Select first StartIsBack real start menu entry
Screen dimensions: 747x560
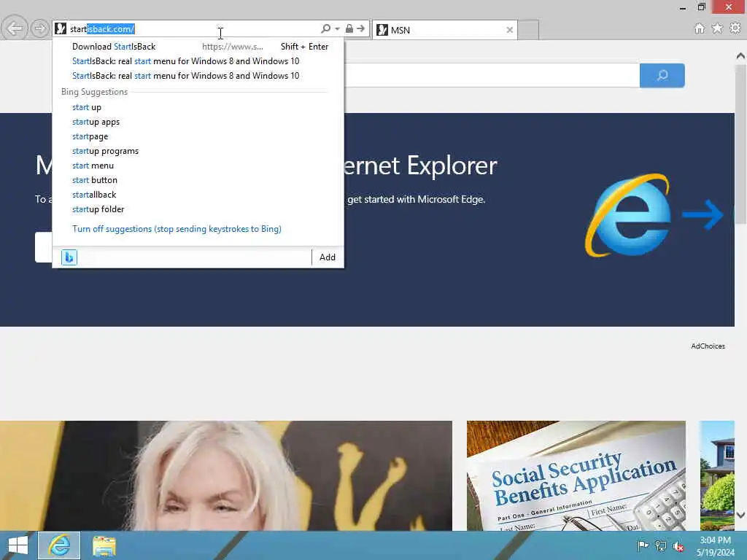(x=198, y=61)
